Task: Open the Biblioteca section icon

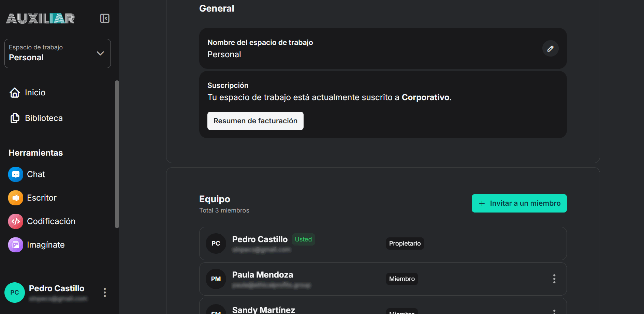Action: (x=15, y=118)
